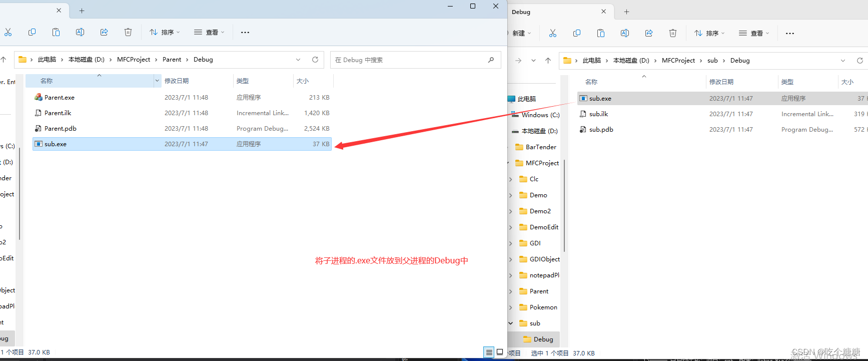This screenshot has height=361, width=868.
Task: Click the forward arrow in sub window
Action: click(518, 61)
